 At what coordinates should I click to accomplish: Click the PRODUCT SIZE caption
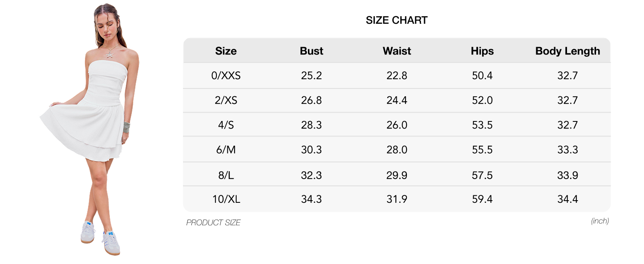pyautogui.click(x=213, y=223)
